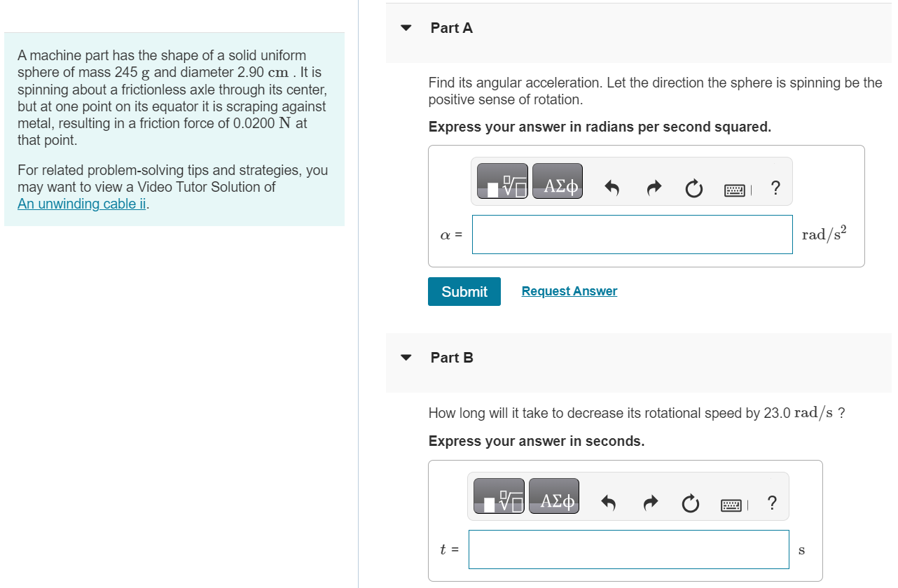This screenshot has height=588, width=898.
Task: Focus the angular acceleration input field
Action: click(x=633, y=234)
